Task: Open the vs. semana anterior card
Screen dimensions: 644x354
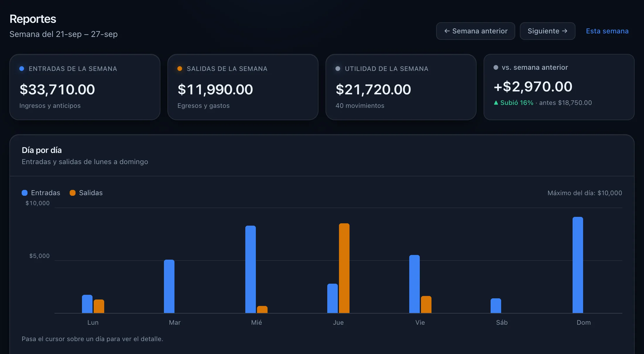Action: click(559, 87)
